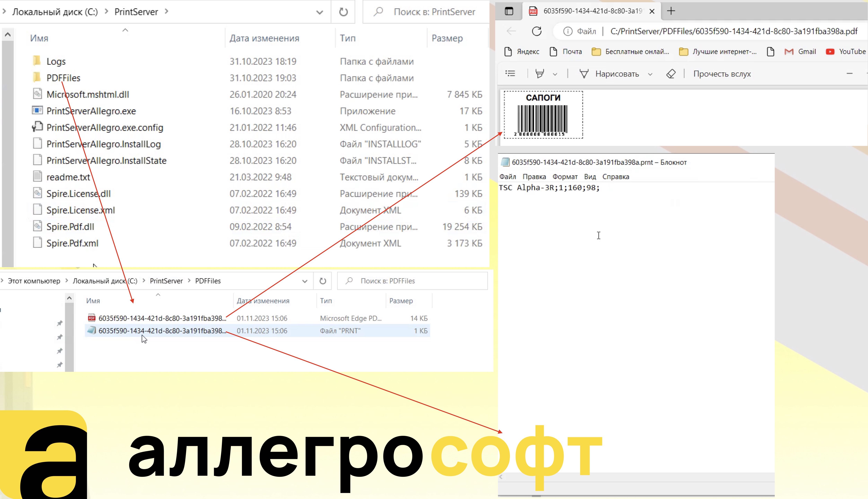Open Бесплатные онлай... bookmarks folder
This screenshot has width=868, height=499.
[x=631, y=51]
